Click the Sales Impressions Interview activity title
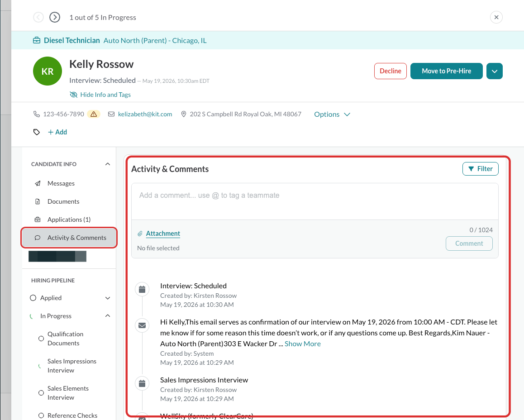Screen dimensions: 524x420 tap(204, 380)
